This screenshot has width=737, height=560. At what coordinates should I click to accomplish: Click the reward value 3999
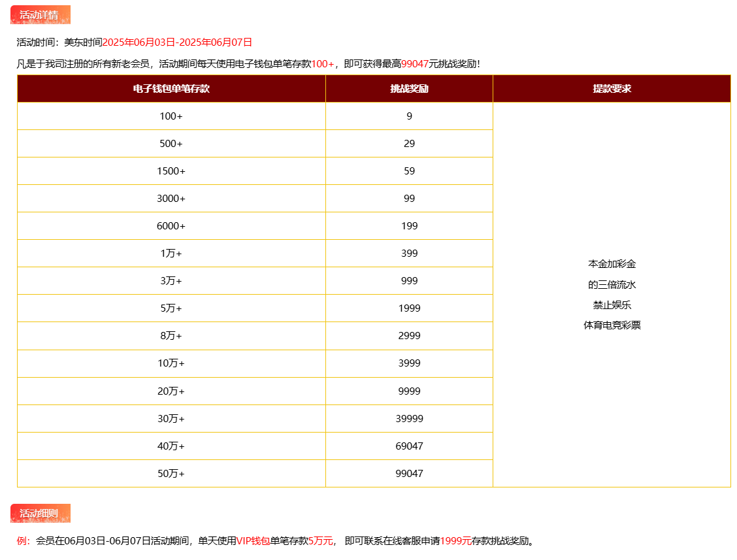click(409, 363)
